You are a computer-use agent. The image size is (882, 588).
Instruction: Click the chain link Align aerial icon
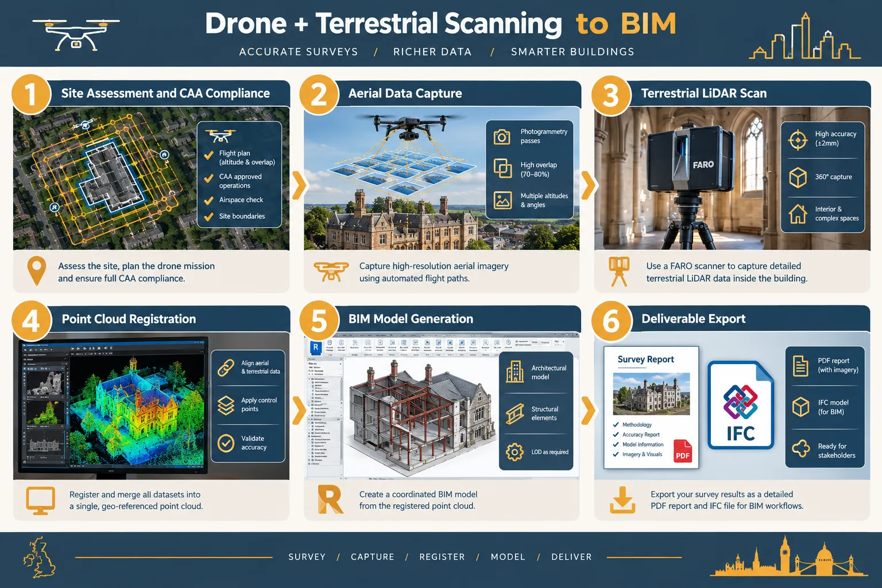(x=226, y=367)
